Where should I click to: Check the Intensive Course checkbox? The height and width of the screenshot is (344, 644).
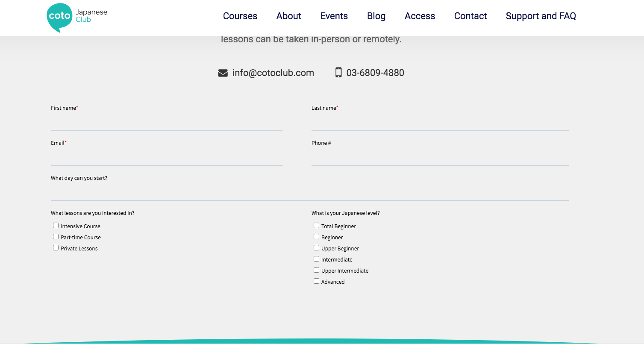tap(56, 225)
